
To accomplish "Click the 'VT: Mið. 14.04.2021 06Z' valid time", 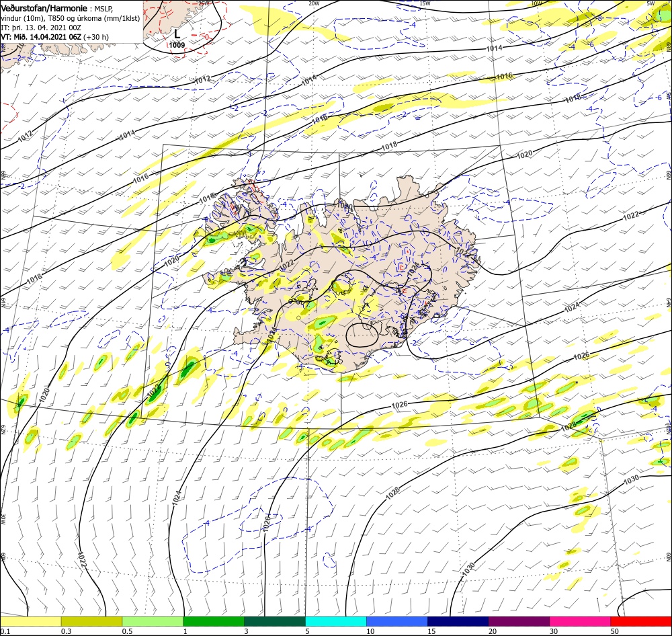I will [41, 37].
